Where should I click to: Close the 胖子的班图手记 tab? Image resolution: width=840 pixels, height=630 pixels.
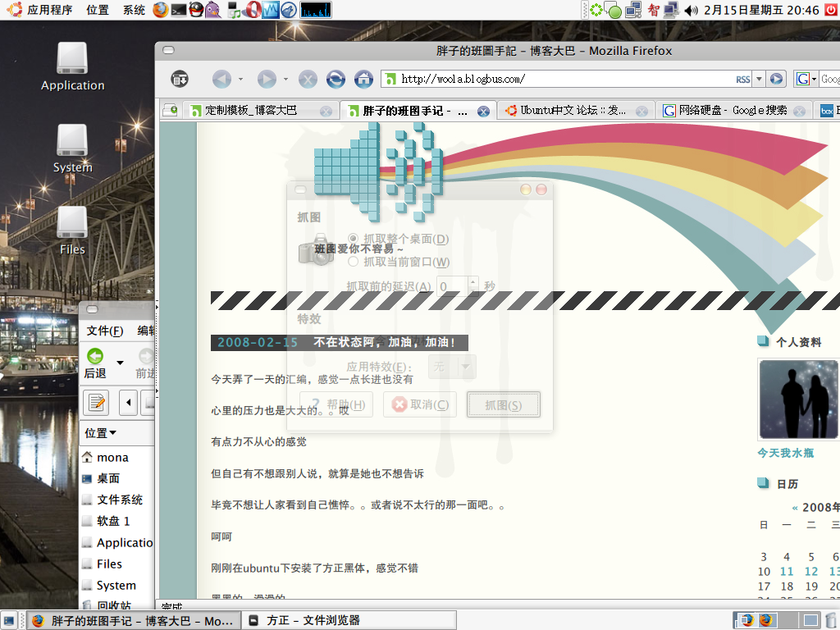(x=483, y=111)
